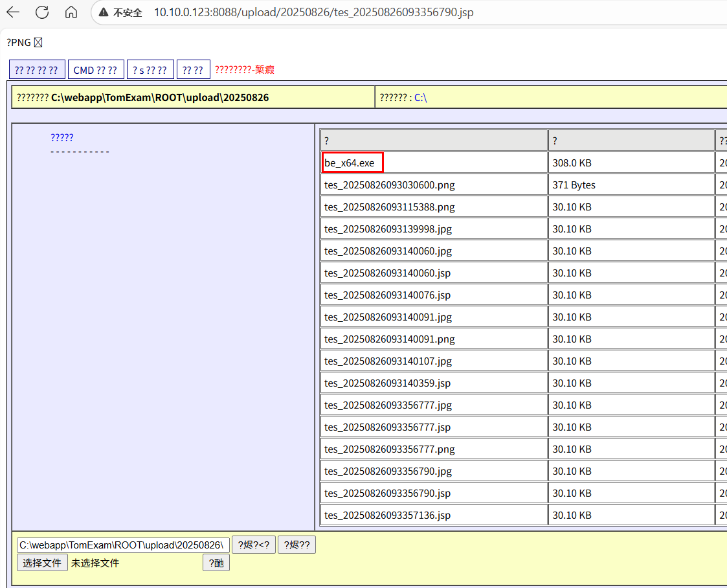727x588 pixels.
Task: Click the first button right of path field
Action: 254,545
